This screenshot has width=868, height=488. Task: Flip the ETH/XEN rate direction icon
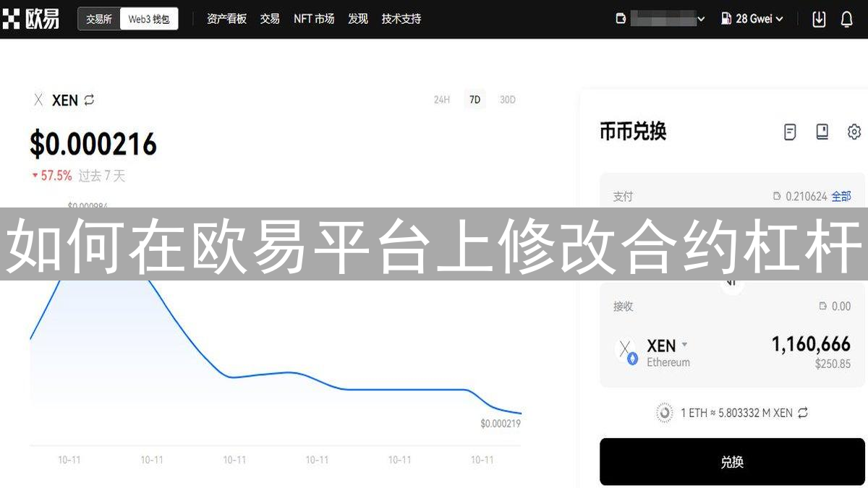[x=802, y=413]
